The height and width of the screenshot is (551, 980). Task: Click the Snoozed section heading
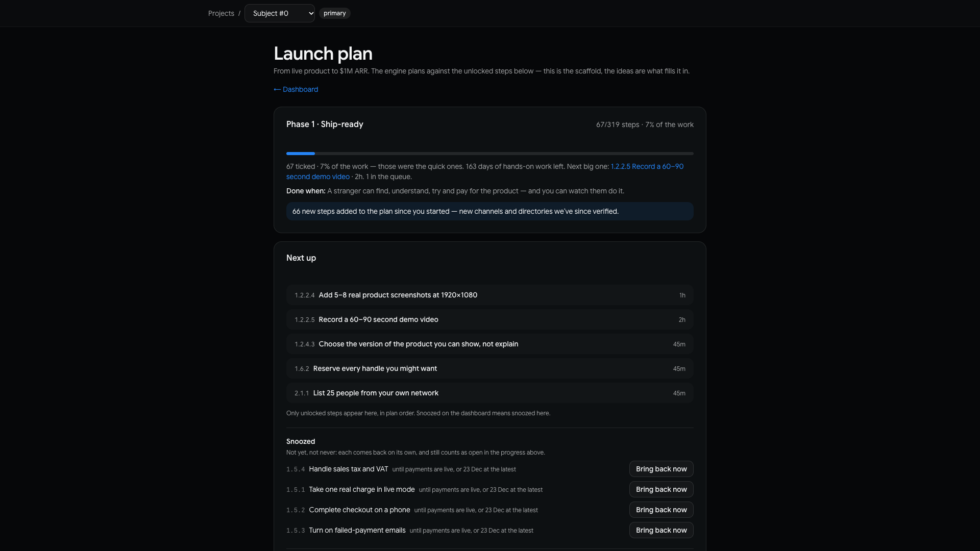(301, 441)
